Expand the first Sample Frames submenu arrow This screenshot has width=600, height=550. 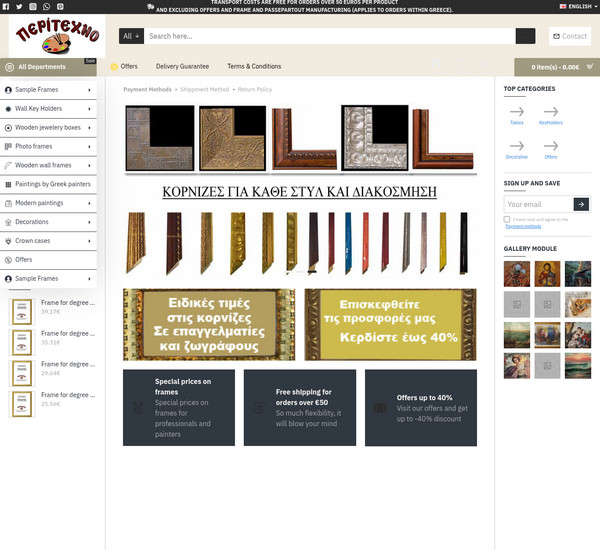(90, 90)
